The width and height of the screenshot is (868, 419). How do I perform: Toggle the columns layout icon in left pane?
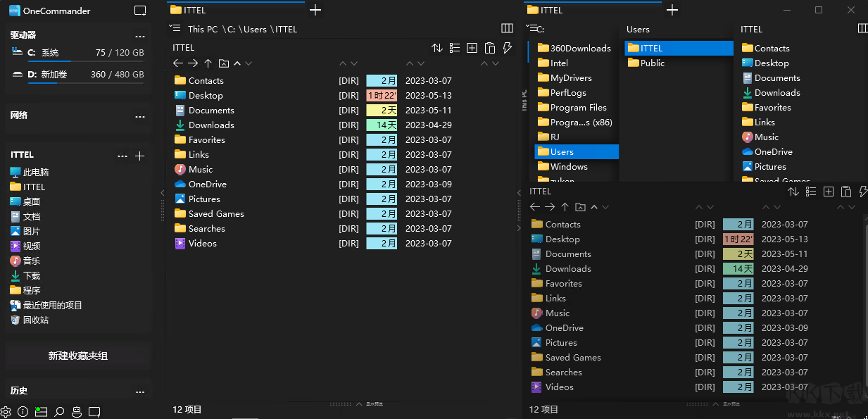tap(507, 28)
